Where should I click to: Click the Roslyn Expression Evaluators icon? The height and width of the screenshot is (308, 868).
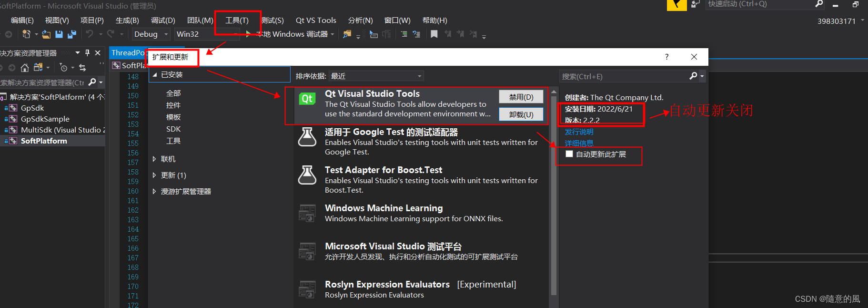(x=307, y=289)
